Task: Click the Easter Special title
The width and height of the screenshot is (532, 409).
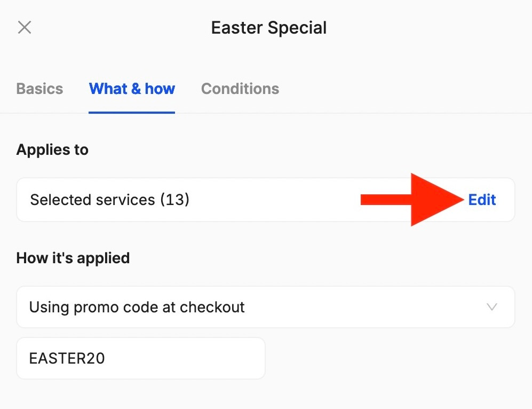Action: click(x=268, y=27)
